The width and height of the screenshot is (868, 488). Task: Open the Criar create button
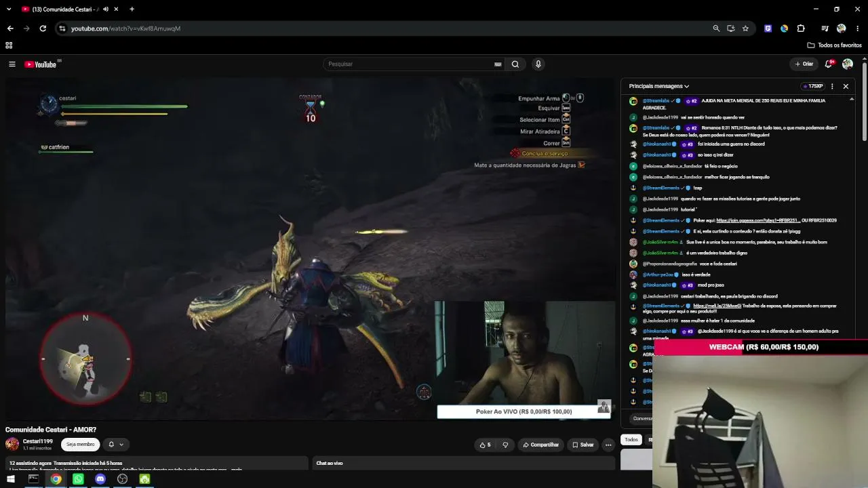tap(804, 64)
